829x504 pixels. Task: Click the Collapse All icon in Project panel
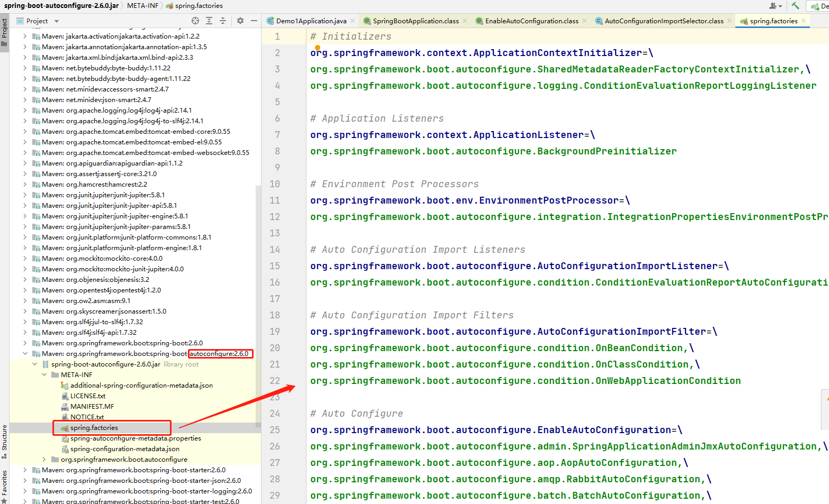[223, 21]
